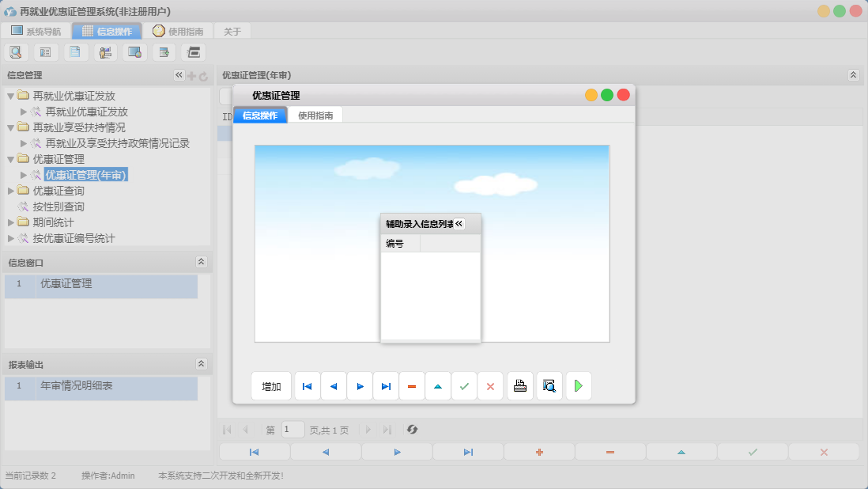Collapse the 报表输出 panel
868x489 pixels.
(x=202, y=364)
